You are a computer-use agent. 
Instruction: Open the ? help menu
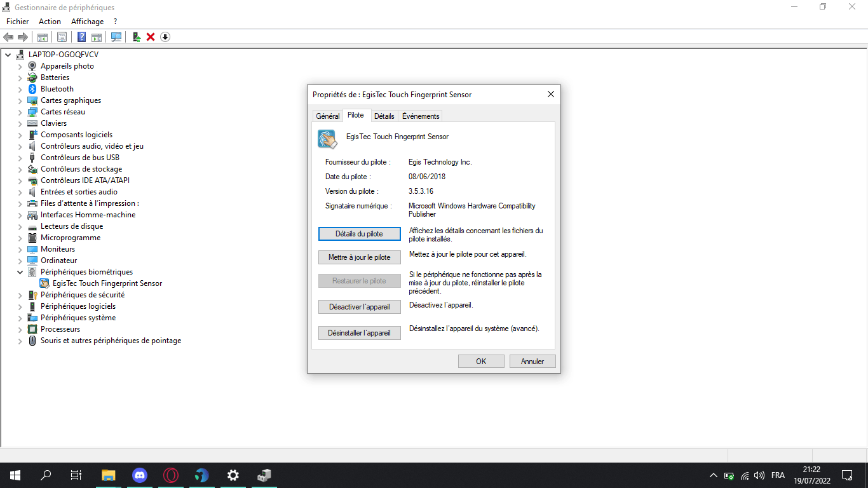click(116, 22)
